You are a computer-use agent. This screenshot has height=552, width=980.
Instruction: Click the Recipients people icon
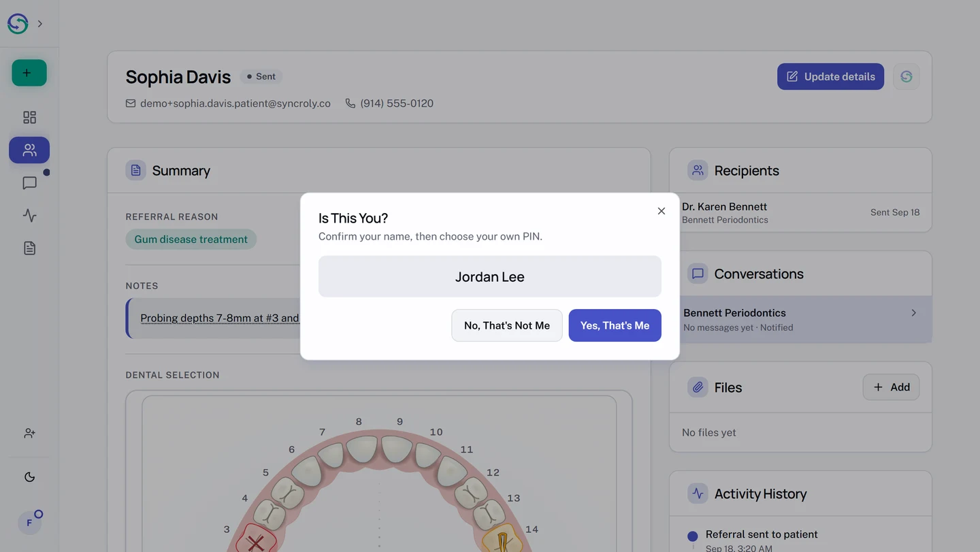tap(698, 170)
